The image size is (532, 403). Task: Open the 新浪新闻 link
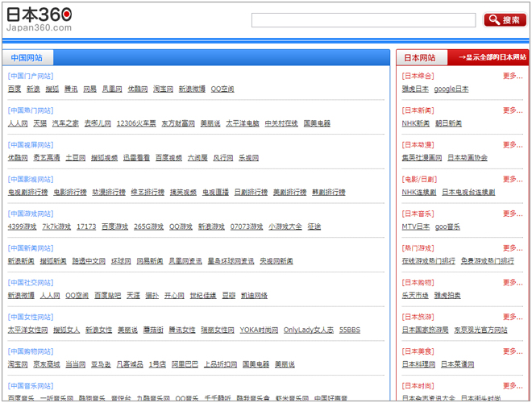[21, 261]
